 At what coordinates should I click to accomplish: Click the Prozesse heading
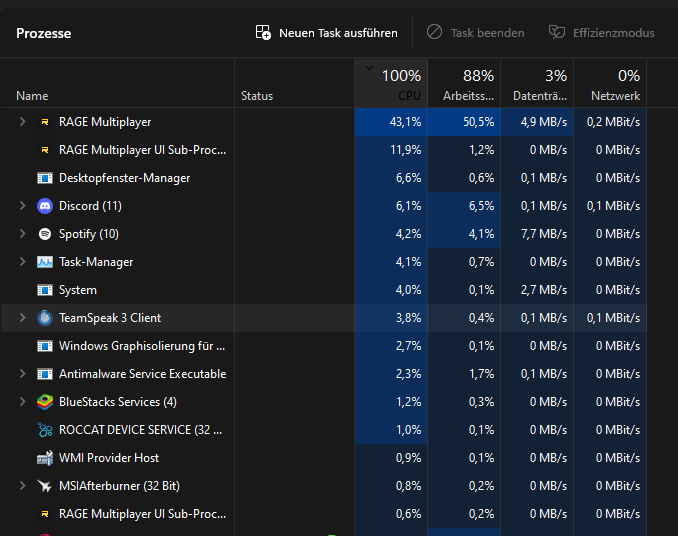[x=44, y=33]
